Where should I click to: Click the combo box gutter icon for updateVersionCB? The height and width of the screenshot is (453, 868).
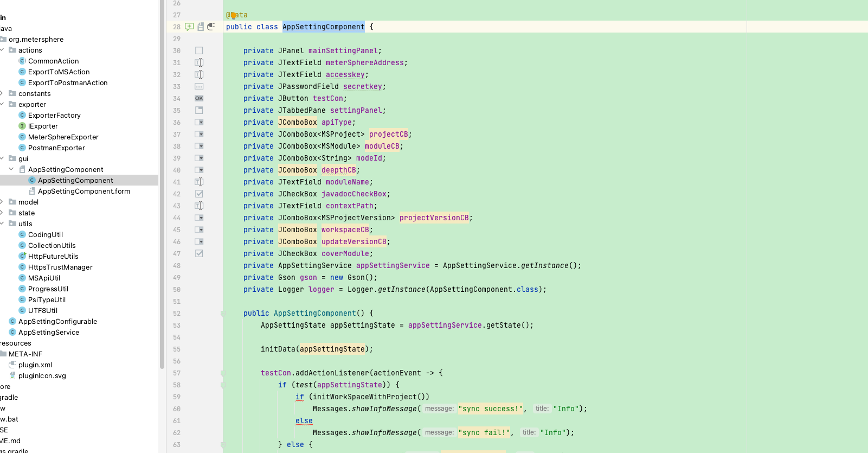click(x=199, y=241)
